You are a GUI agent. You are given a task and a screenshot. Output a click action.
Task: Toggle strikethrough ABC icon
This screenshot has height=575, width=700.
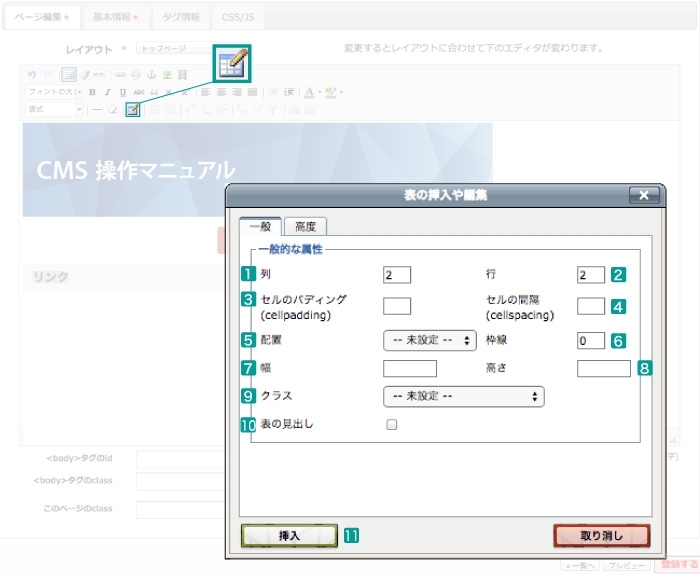pyautogui.click(x=138, y=92)
